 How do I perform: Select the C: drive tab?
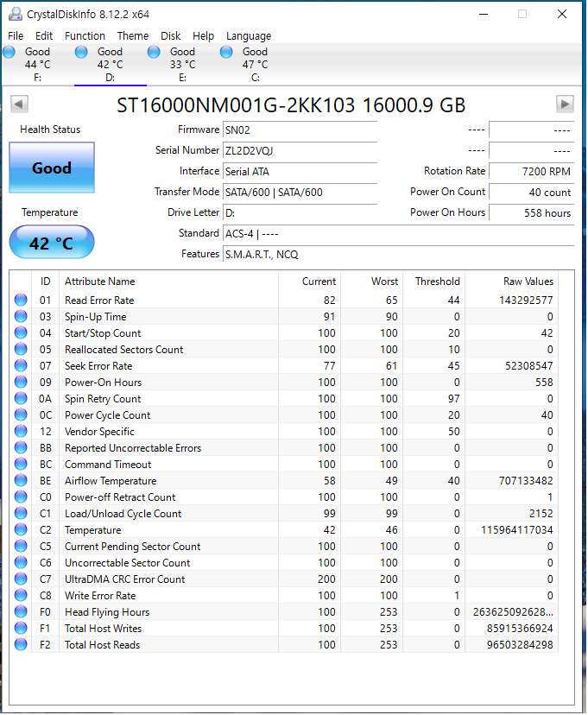click(x=255, y=64)
